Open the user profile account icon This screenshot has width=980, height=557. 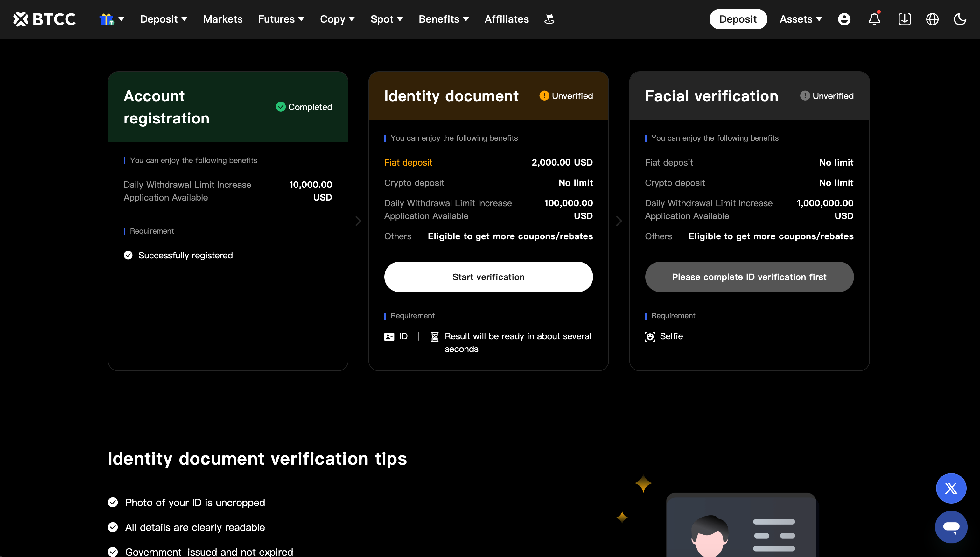tap(844, 19)
